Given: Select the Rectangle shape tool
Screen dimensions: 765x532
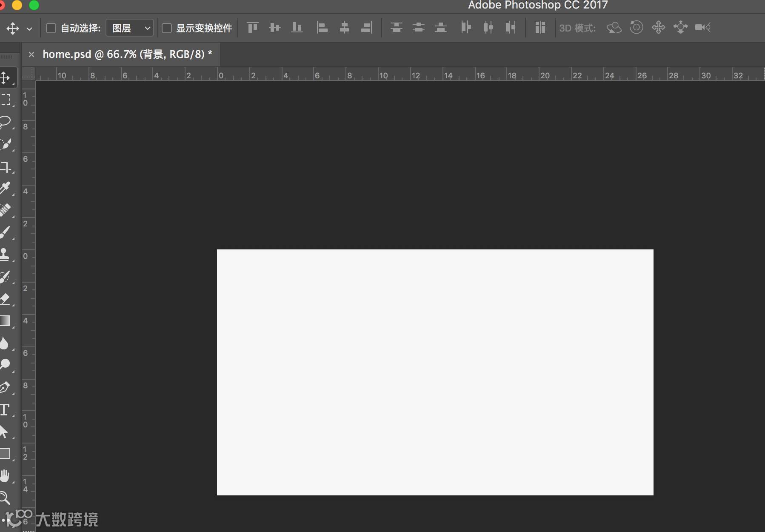Looking at the screenshot, I should [6, 453].
